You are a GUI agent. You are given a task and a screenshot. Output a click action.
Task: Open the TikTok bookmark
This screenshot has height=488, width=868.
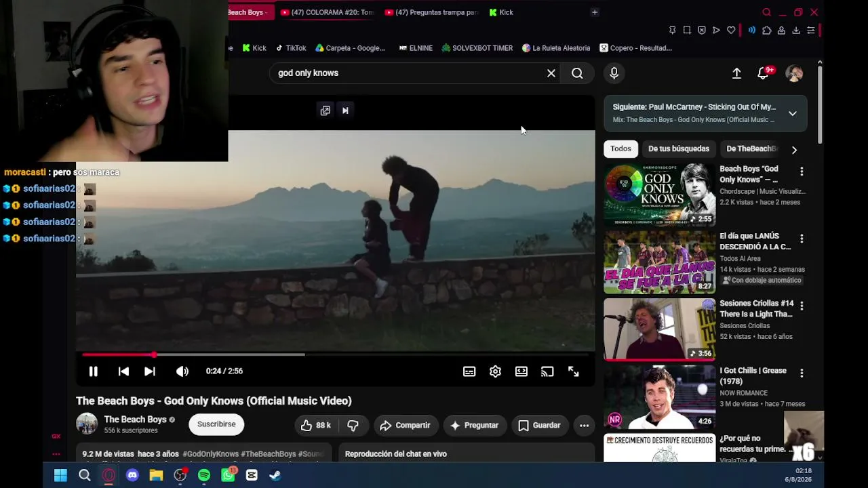tap(290, 48)
